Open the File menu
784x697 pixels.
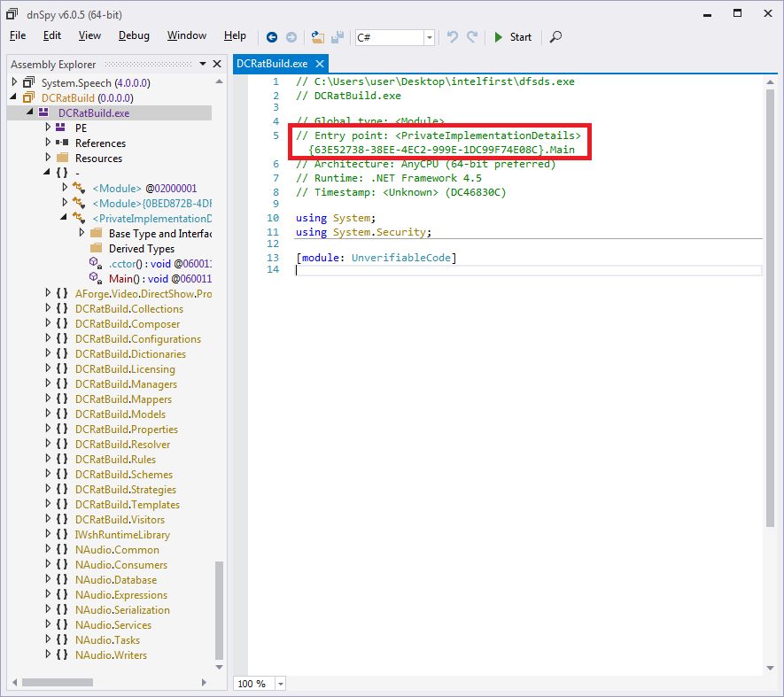click(x=18, y=35)
